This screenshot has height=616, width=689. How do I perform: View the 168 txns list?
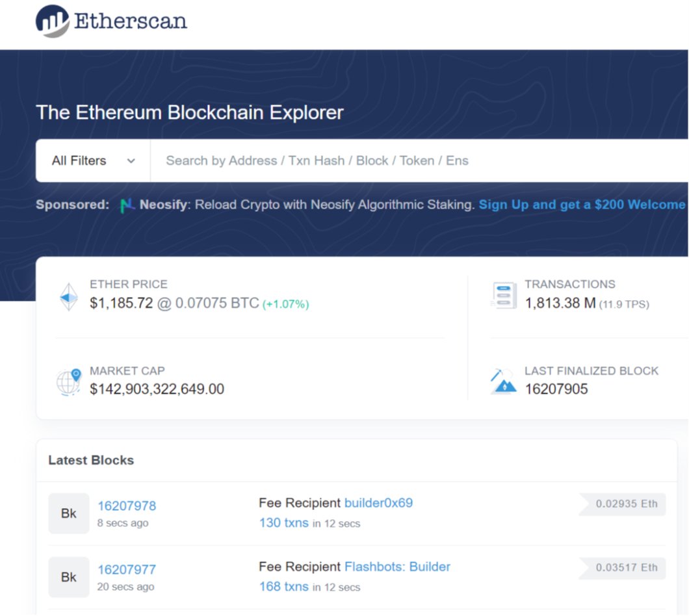[x=284, y=587]
